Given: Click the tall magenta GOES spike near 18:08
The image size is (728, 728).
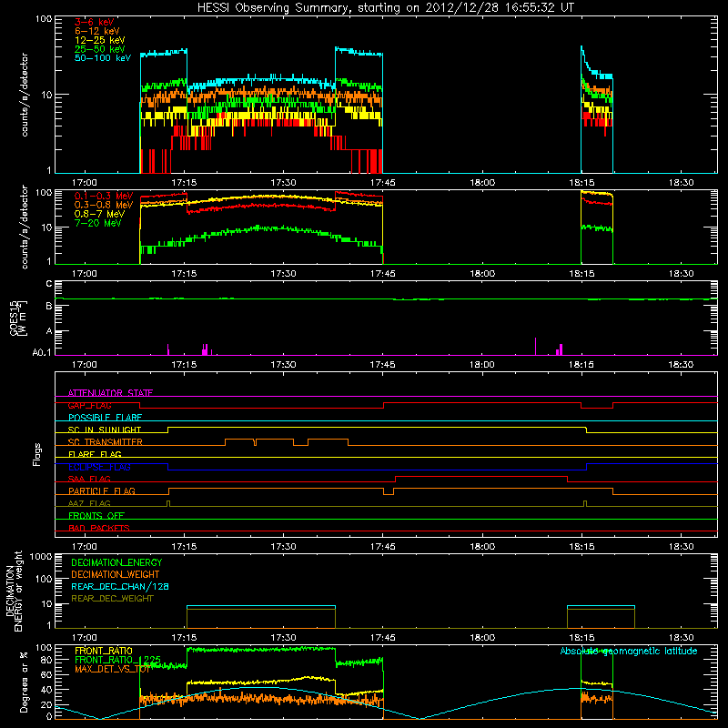Looking at the screenshot, I should 535,347.
